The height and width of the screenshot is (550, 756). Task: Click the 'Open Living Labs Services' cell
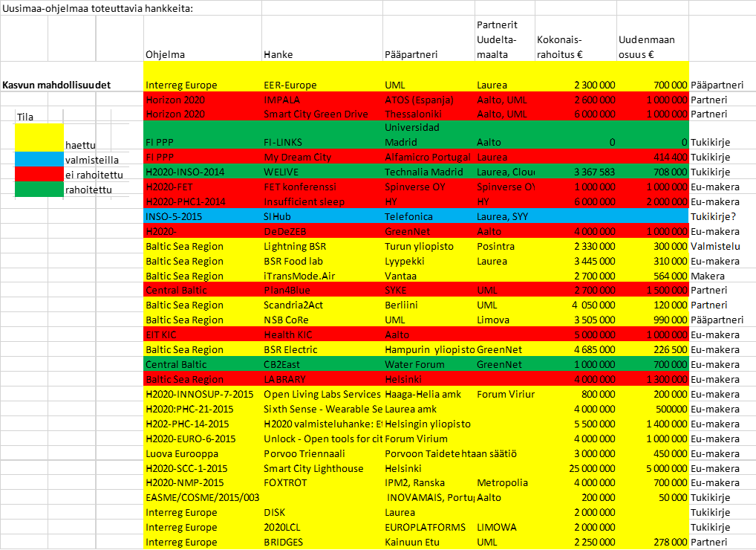(322, 394)
